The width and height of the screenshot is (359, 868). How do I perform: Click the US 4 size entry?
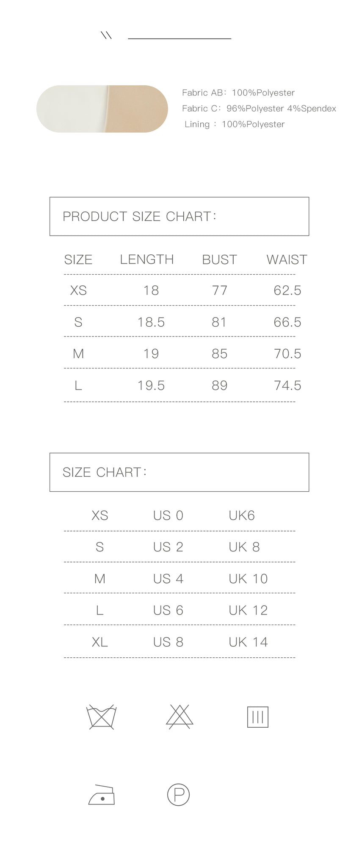coord(168,579)
